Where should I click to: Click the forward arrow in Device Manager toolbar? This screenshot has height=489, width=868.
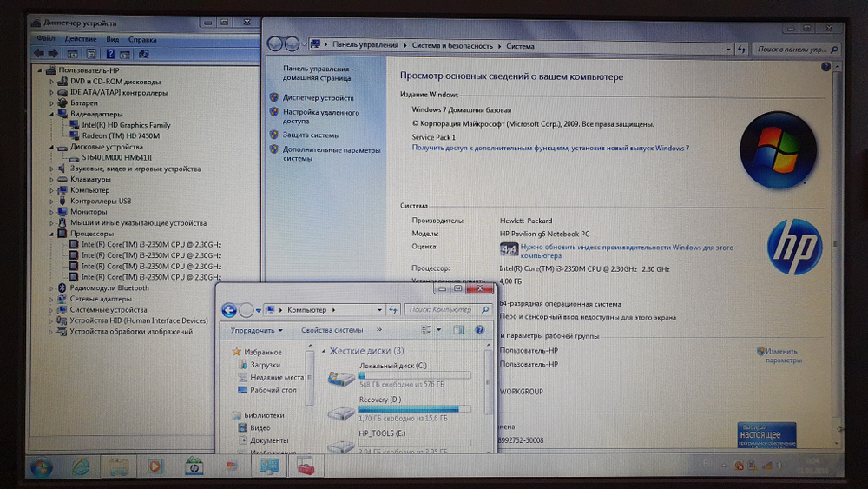pyautogui.click(x=53, y=54)
